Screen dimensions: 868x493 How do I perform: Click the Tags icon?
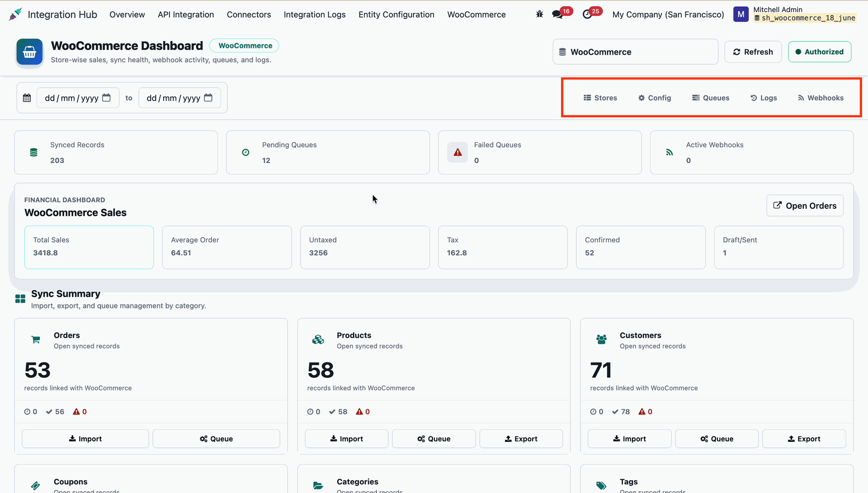click(x=601, y=486)
